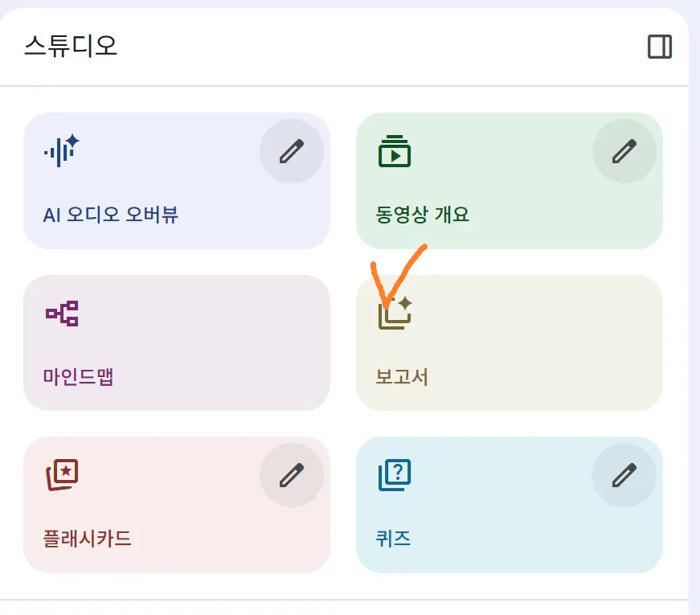Select the 동영상 개요 video play icon
Screen dimensions: 700x615
tap(393, 150)
